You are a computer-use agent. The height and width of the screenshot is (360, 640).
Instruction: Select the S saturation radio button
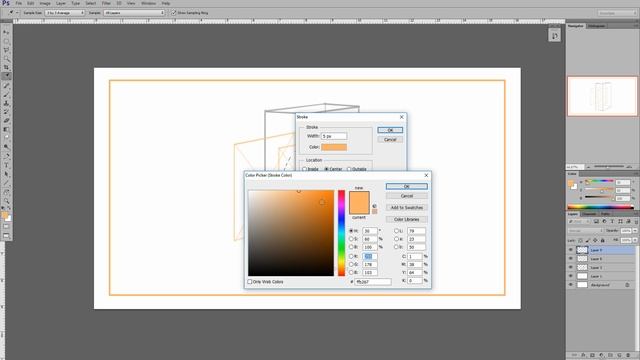coord(351,239)
